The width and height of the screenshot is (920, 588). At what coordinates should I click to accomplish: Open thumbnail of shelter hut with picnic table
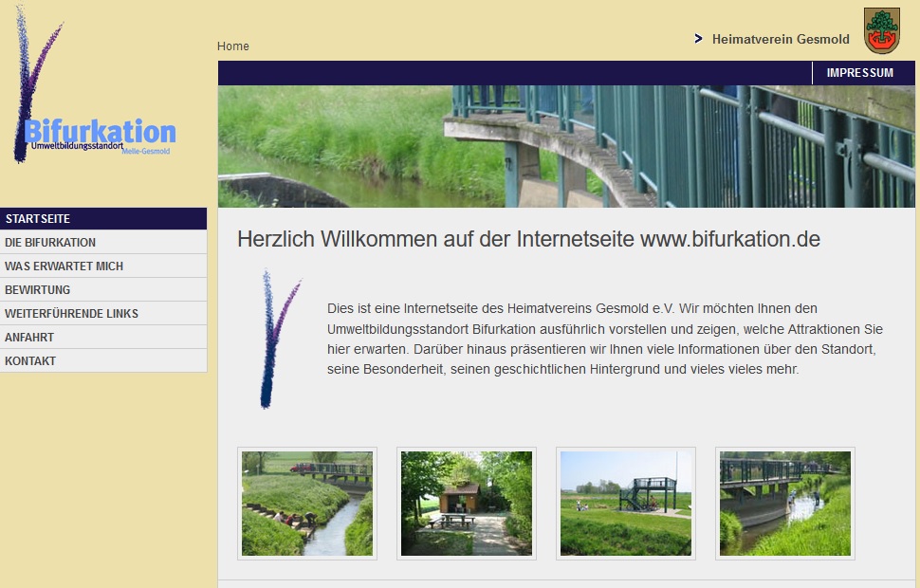tap(467, 503)
